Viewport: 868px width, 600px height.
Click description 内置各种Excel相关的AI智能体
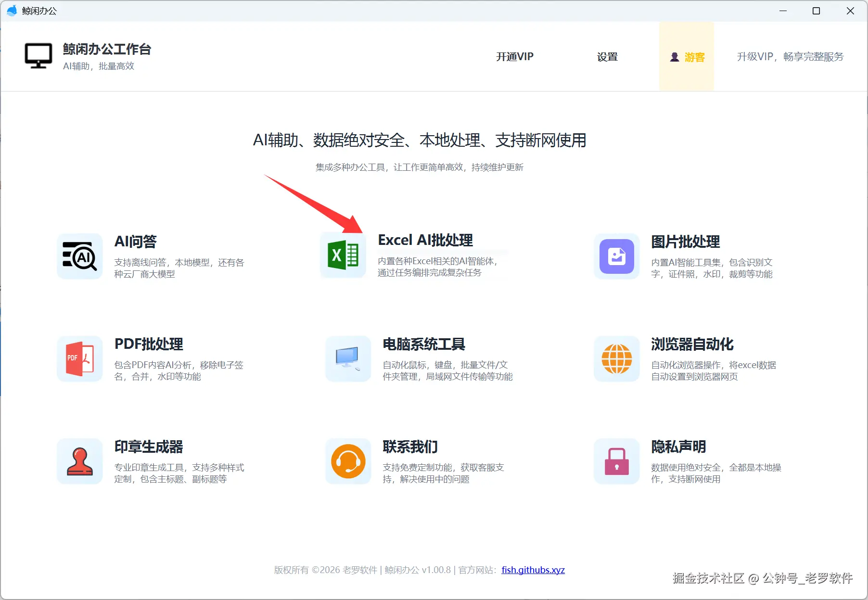tap(438, 267)
